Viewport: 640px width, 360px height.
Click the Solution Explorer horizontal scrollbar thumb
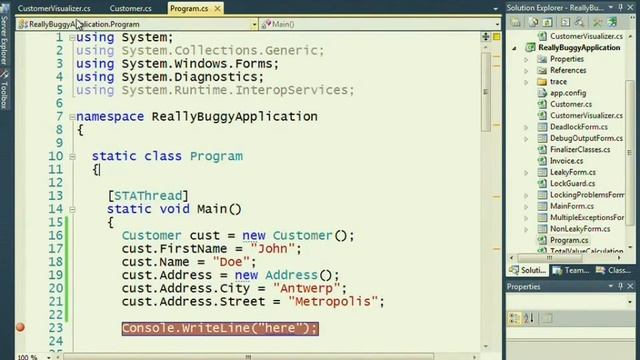tap(549, 258)
